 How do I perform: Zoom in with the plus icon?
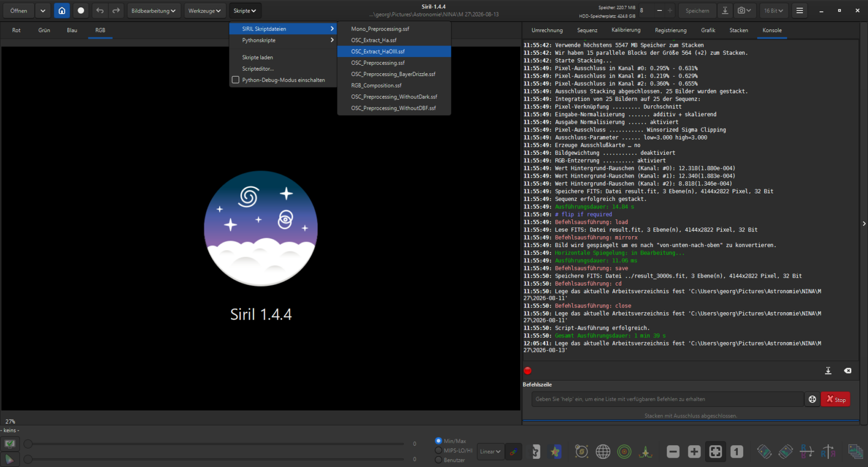point(694,451)
